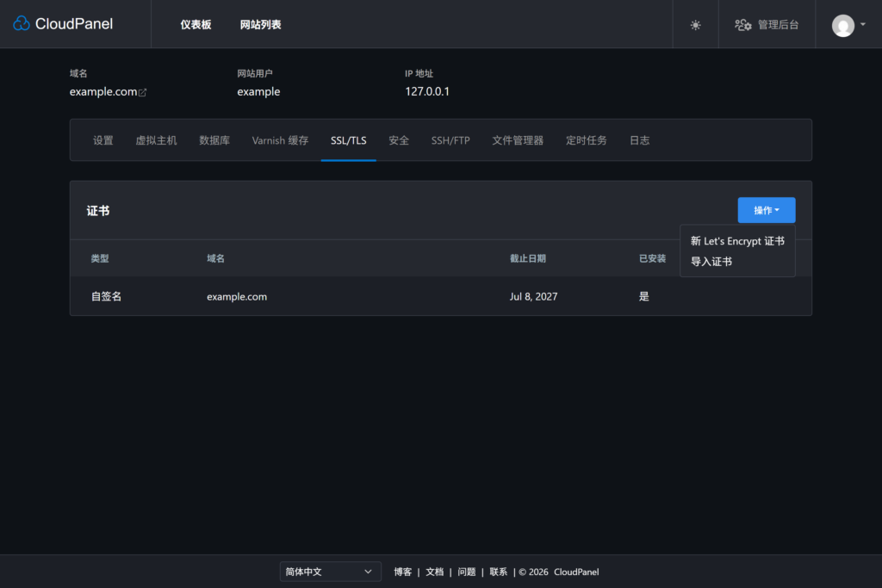Choose 导入证书 menu option
The height and width of the screenshot is (588, 882).
(x=711, y=262)
